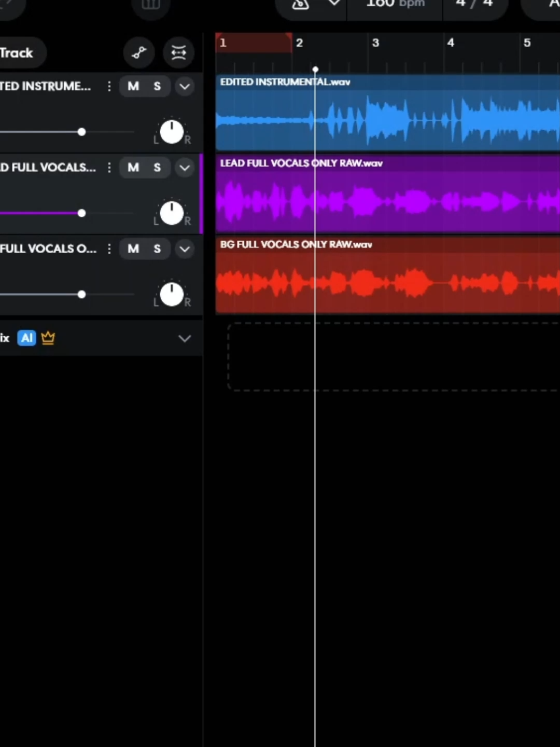Expand the LEAD FULL VOCALS track chevron
Image resolution: width=560 pixels, height=747 pixels.
[x=185, y=168]
